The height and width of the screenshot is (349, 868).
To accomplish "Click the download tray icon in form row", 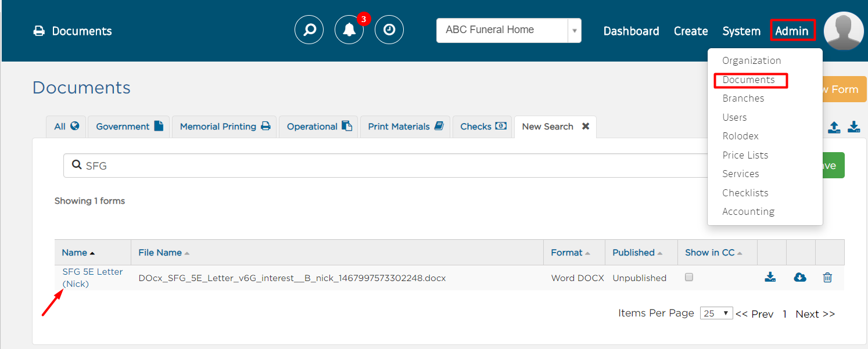I will [x=770, y=278].
